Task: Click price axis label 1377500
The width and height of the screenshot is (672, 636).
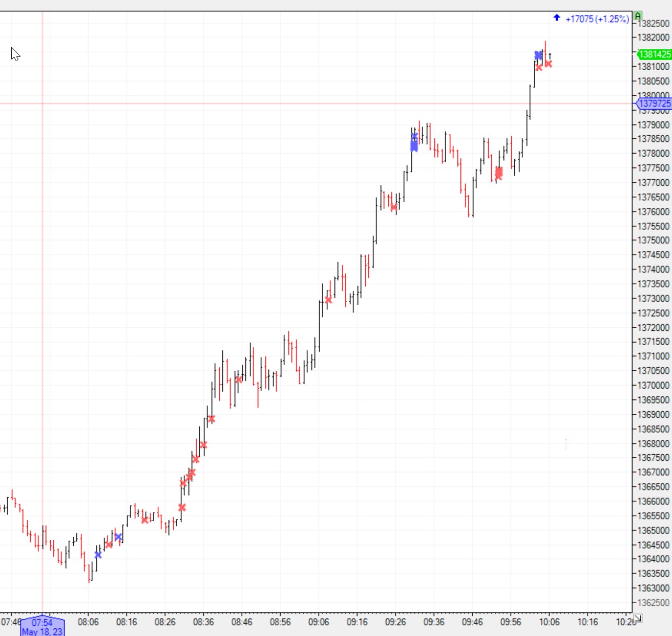Action: coord(654,168)
